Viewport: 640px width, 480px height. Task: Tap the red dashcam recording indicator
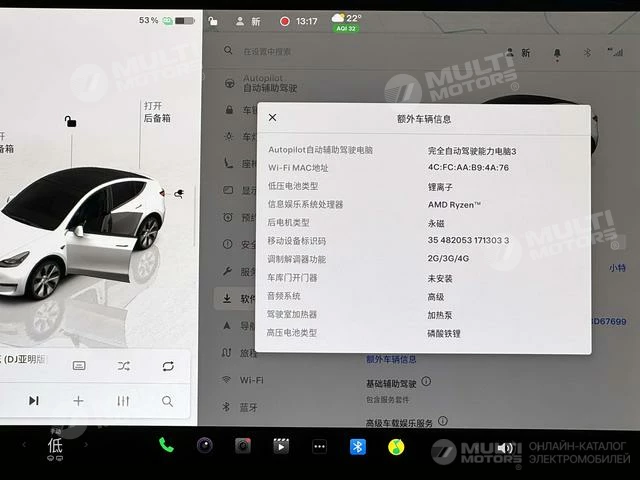tap(284, 21)
